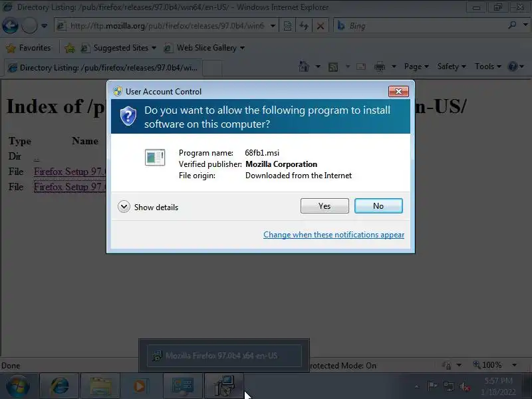Screen dimensions: 532x399
Task: Click the network tray icon
Action: [x=448, y=386]
